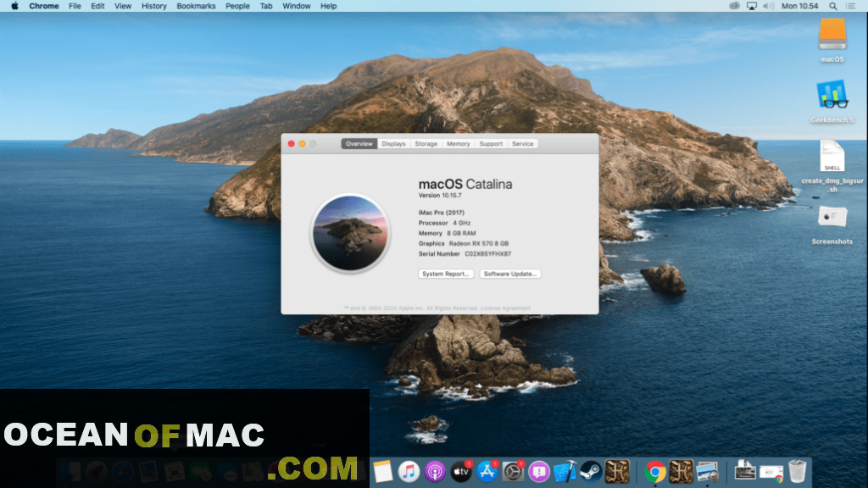The image size is (868, 488).
Task: Click the Mon 10.54 clock
Action: (799, 6)
